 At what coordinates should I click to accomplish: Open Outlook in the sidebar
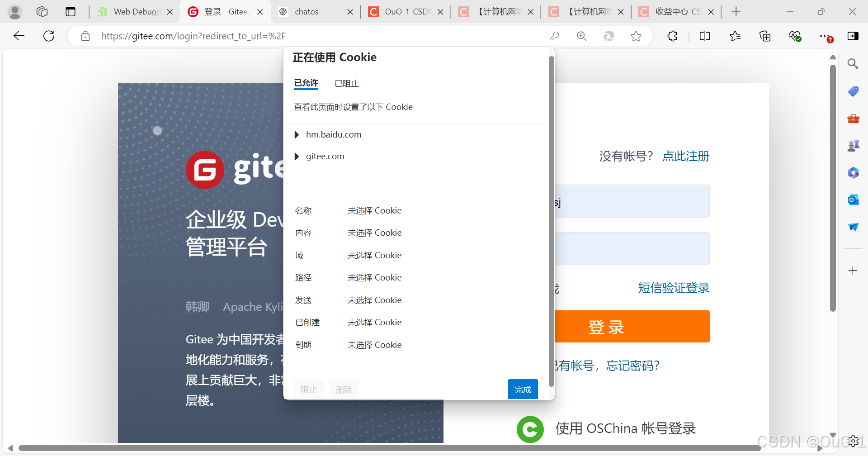(x=853, y=200)
